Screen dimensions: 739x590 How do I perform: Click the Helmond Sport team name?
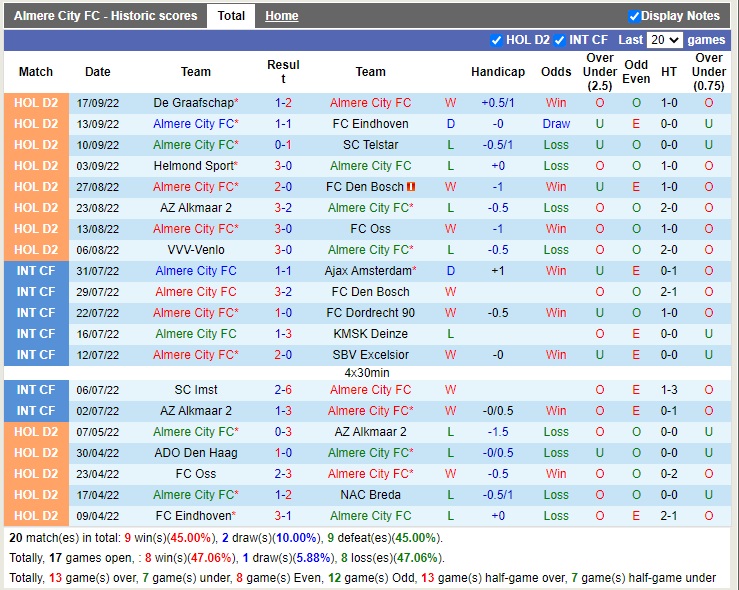pyautogui.click(x=193, y=166)
